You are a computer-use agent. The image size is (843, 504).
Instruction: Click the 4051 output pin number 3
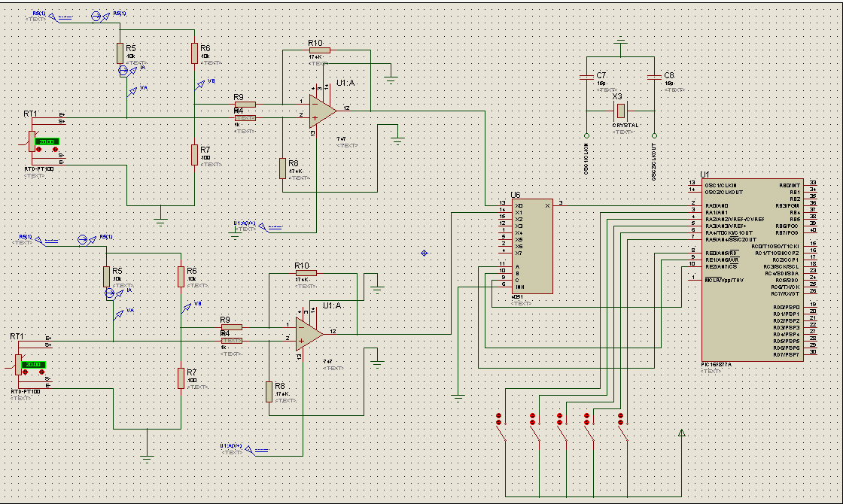561,202
